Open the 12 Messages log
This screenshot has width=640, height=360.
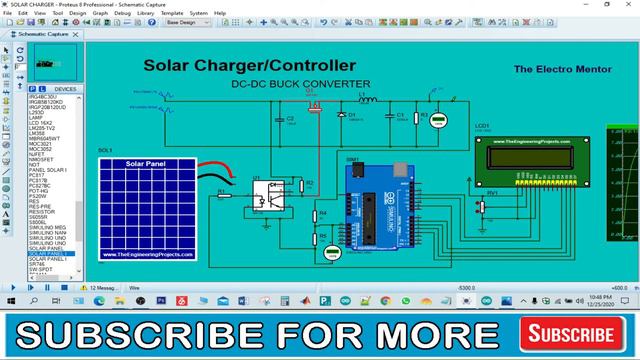pyautogui.click(x=99, y=288)
